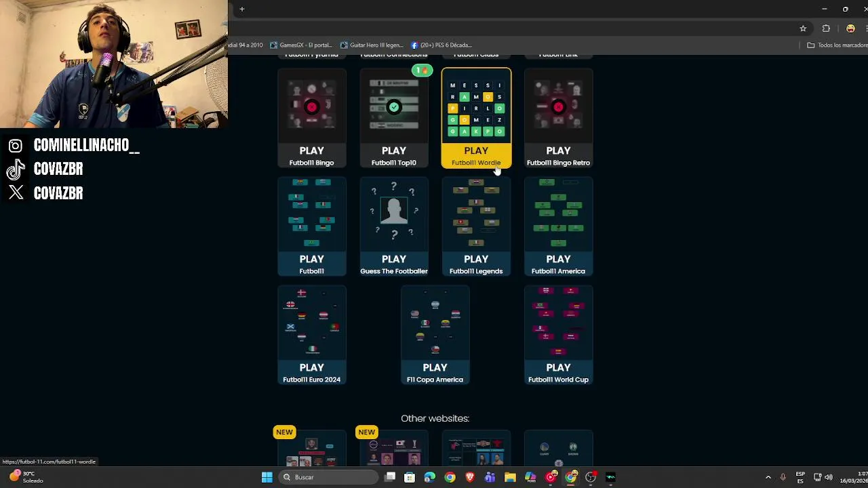Open Google Chrome taskbar icon next to Edge
Screen dimensions: 868x488
click(x=450, y=477)
